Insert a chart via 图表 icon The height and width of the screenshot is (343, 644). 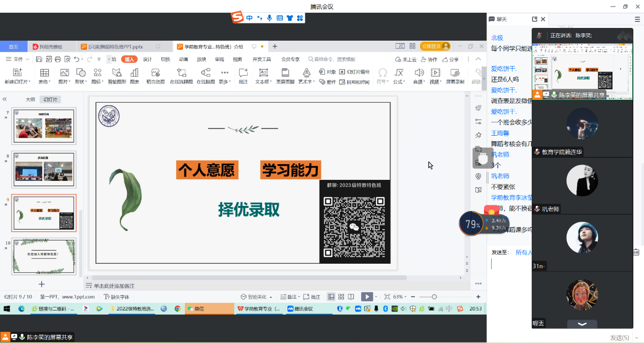(135, 73)
